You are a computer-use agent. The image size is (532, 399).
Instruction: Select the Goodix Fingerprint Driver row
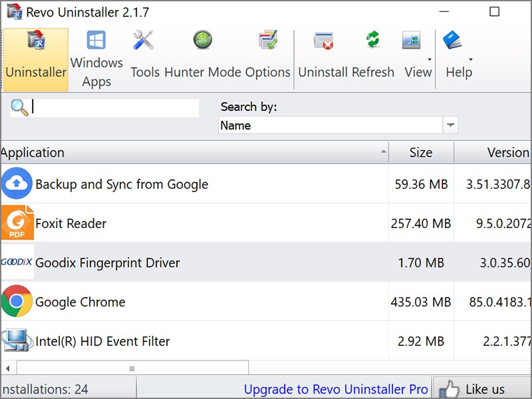pos(266,262)
